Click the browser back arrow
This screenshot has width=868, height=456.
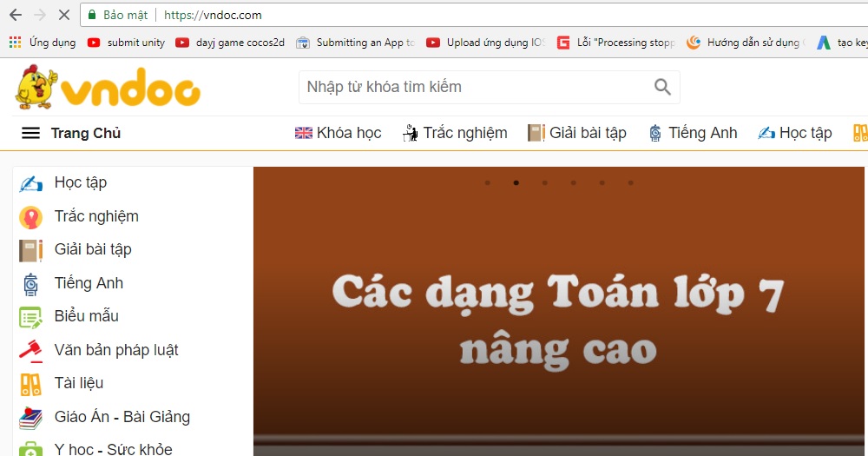[x=16, y=15]
